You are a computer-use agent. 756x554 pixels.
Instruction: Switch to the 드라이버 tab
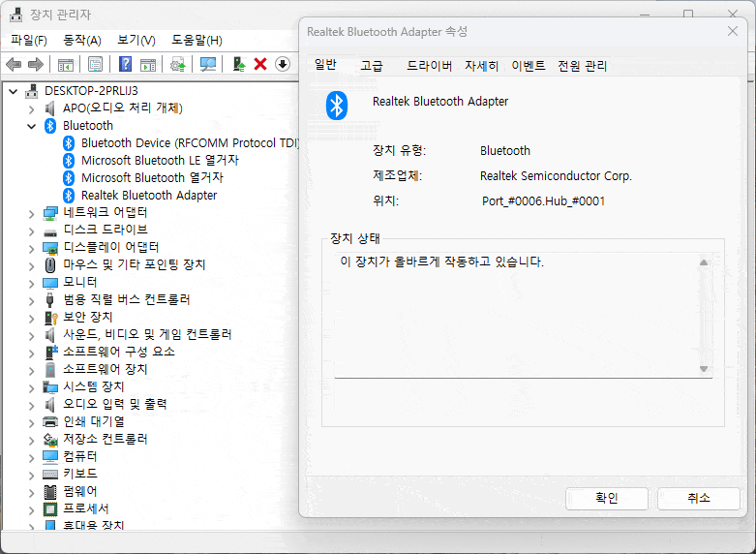tap(429, 66)
